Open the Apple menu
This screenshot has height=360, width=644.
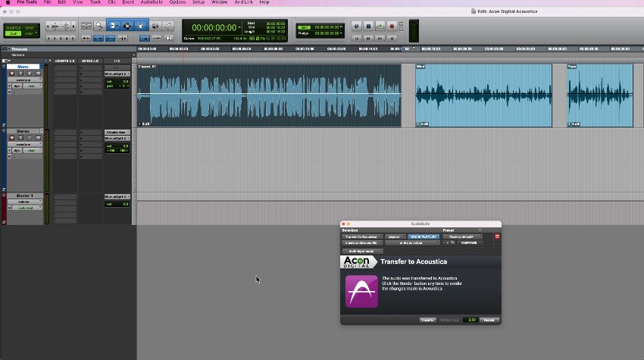8,2
